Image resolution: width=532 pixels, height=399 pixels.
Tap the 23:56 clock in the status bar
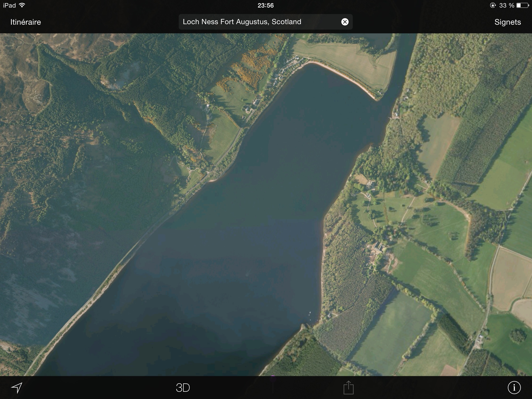coord(265,5)
